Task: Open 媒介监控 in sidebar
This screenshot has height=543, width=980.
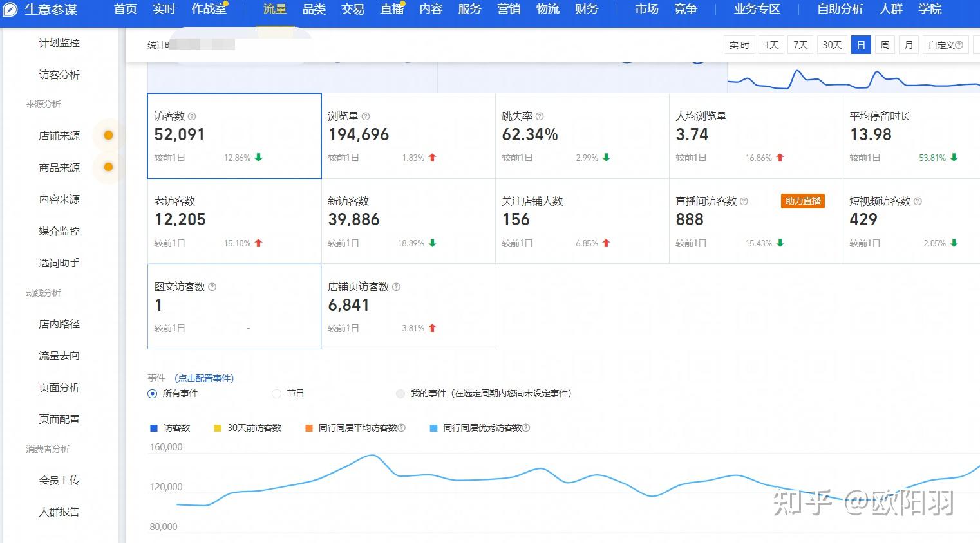Action: tap(59, 231)
